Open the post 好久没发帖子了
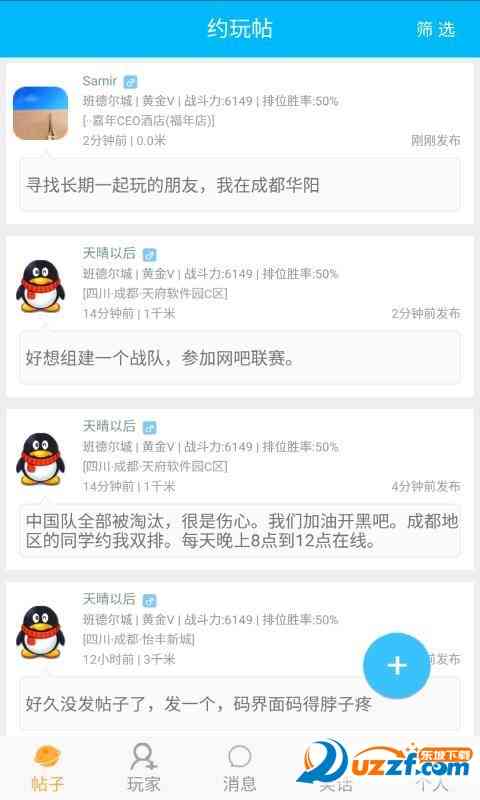This screenshot has height=800, width=480. [x=240, y=704]
